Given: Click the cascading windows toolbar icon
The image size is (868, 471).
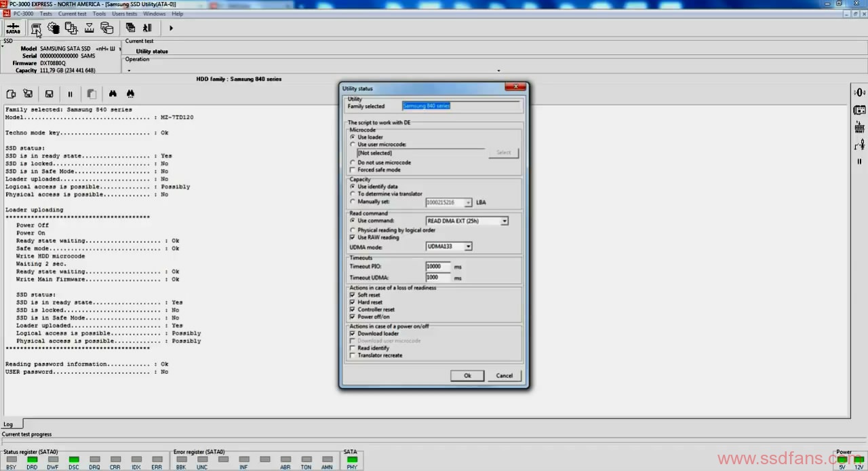Looking at the screenshot, I should coord(130,28).
